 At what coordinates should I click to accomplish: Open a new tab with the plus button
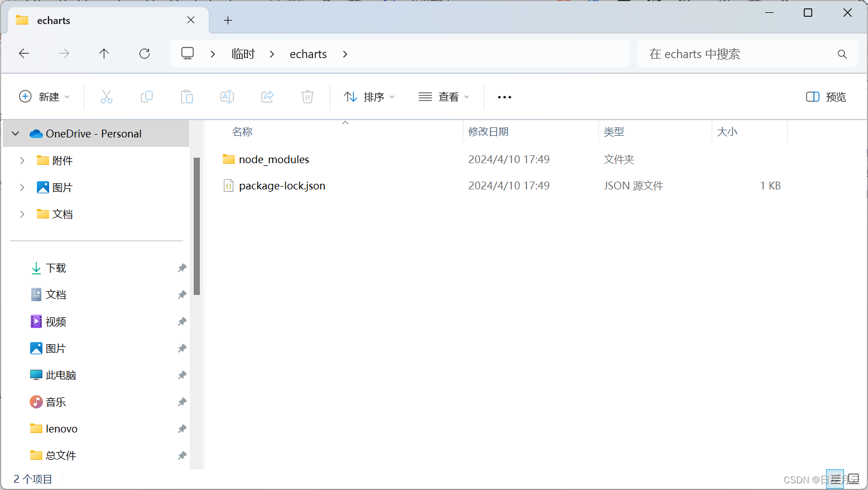point(228,21)
